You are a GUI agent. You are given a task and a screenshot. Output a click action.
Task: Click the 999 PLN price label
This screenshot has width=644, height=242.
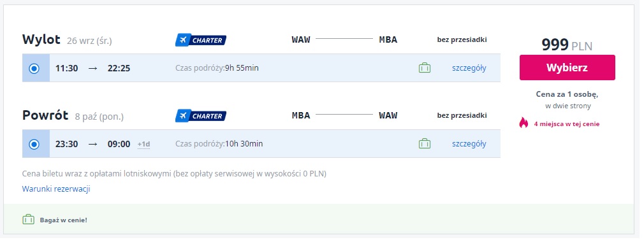coord(567,45)
